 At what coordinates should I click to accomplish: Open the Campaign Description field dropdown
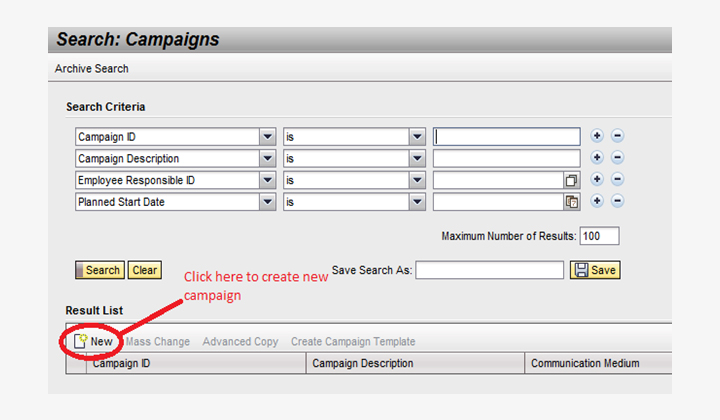point(267,158)
